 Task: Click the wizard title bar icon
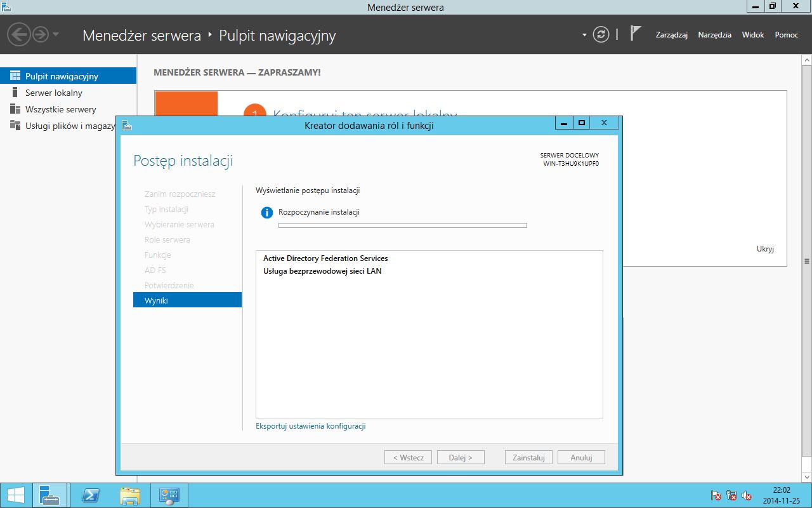[x=126, y=125]
